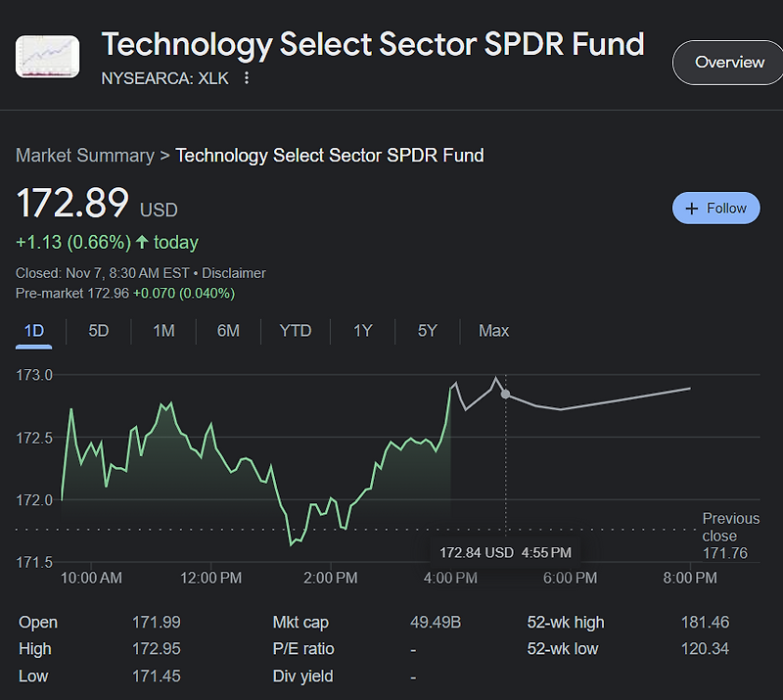Click the plus icon on Follow
The width and height of the screenshot is (783, 700).
pyautogui.click(x=692, y=209)
